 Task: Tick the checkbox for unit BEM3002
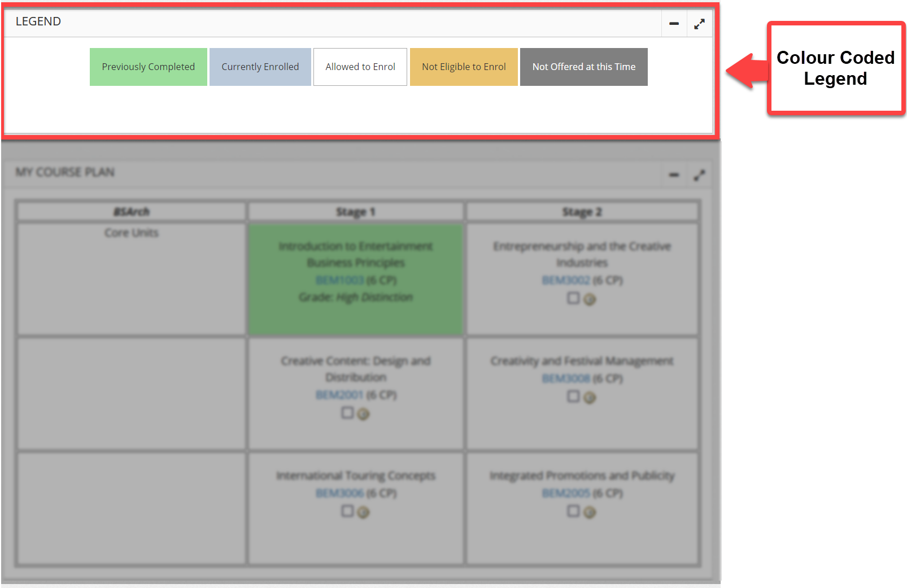coord(573,298)
